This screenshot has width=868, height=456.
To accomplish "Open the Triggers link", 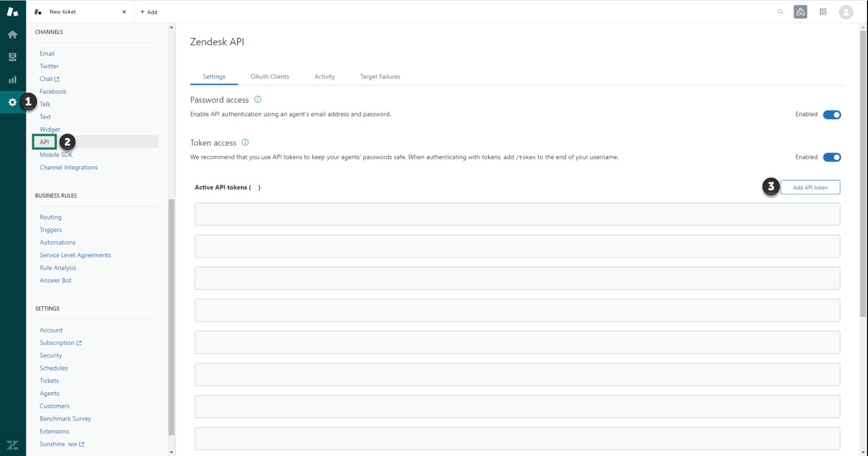I will click(51, 230).
